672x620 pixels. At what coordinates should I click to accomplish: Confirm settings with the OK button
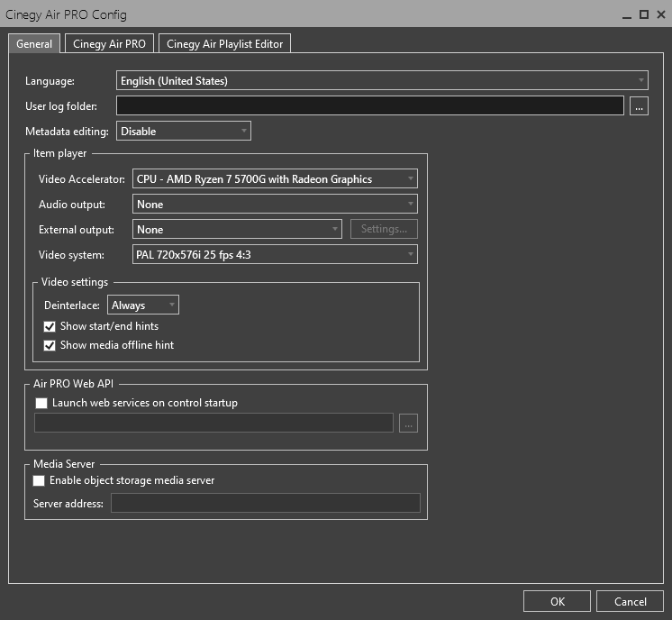[557, 602]
